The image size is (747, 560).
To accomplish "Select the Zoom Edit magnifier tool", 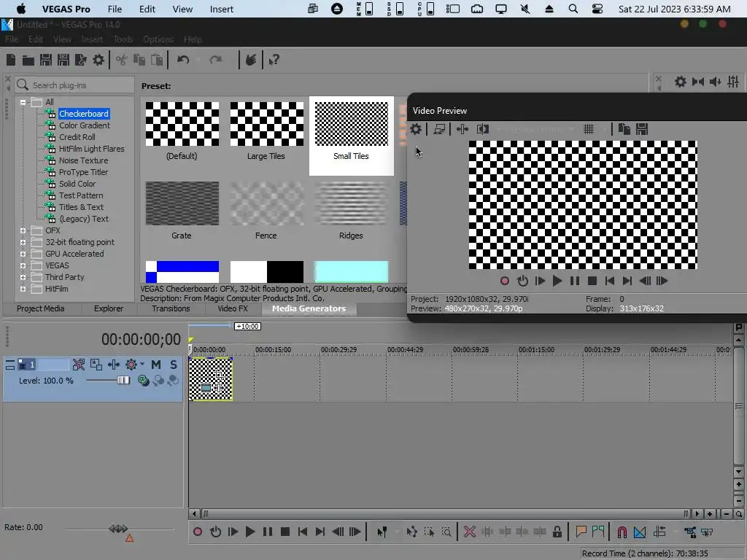I will [446, 532].
